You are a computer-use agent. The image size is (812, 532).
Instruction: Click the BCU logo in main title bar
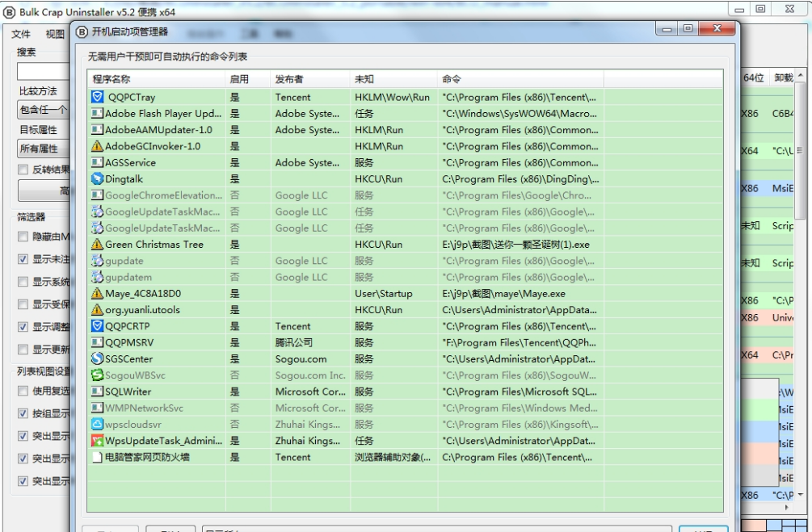coord(10,11)
